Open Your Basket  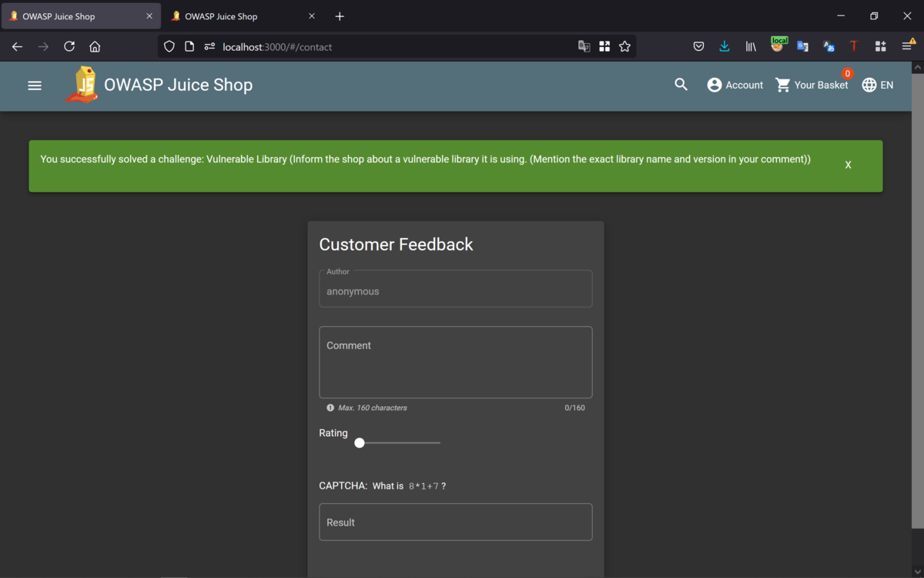(x=812, y=85)
